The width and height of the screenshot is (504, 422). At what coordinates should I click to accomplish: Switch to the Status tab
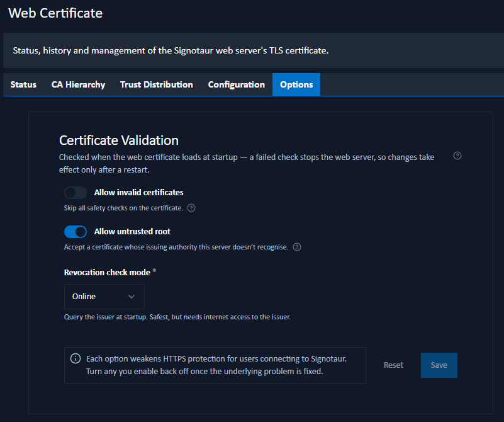[23, 84]
